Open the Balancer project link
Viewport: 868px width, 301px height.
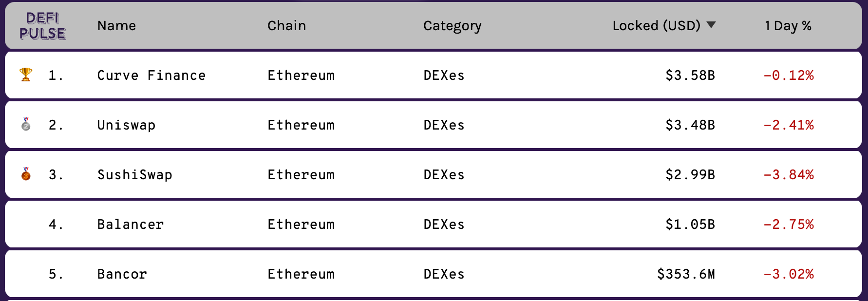pos(130,225)
